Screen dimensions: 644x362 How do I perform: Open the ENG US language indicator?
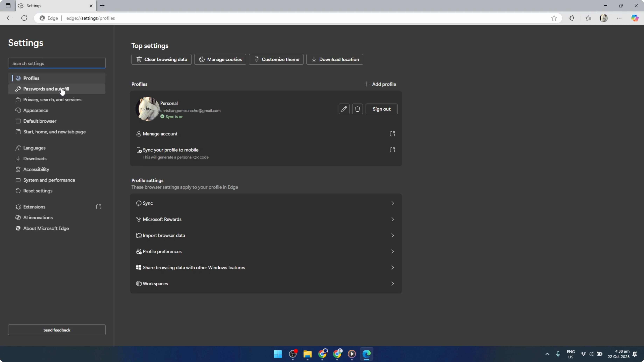pyautogui.click(x=571, y=354)
